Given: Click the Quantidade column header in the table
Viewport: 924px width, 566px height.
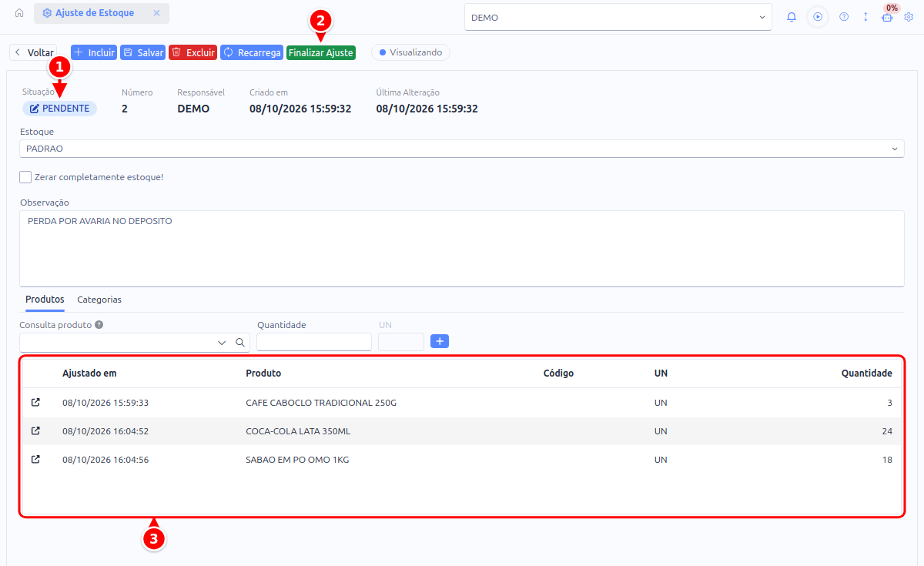Looking at the screenshot, I should pyautogui.click(x=866, y=373).
